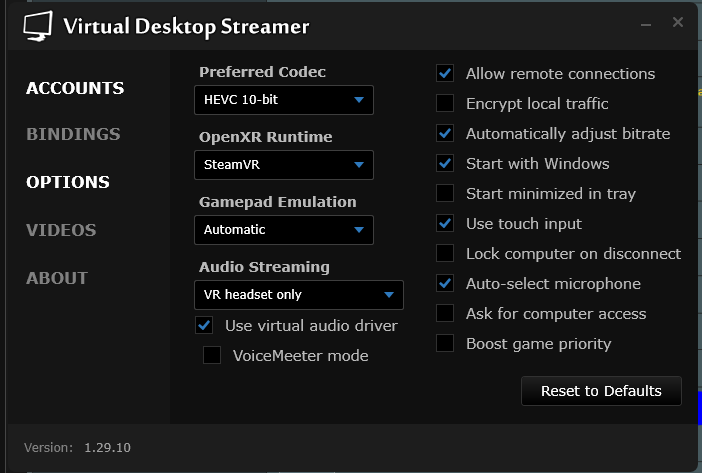Click the Virtual Desktop Streamer monitor logo
This screenshot has width=702, height=473.
(x=38, y=26)
